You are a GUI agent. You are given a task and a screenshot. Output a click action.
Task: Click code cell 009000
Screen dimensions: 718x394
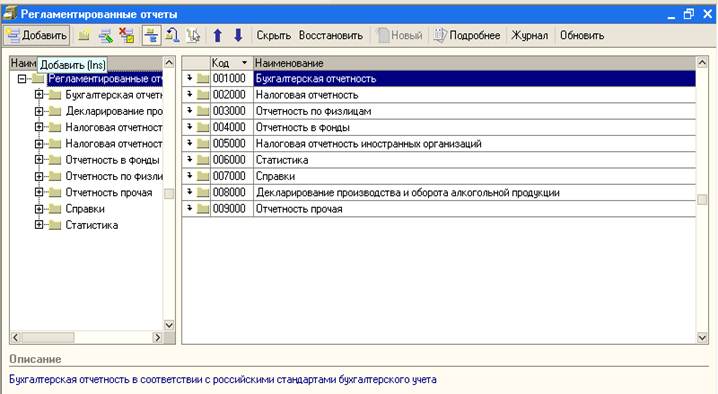click(x=231, y=209)
